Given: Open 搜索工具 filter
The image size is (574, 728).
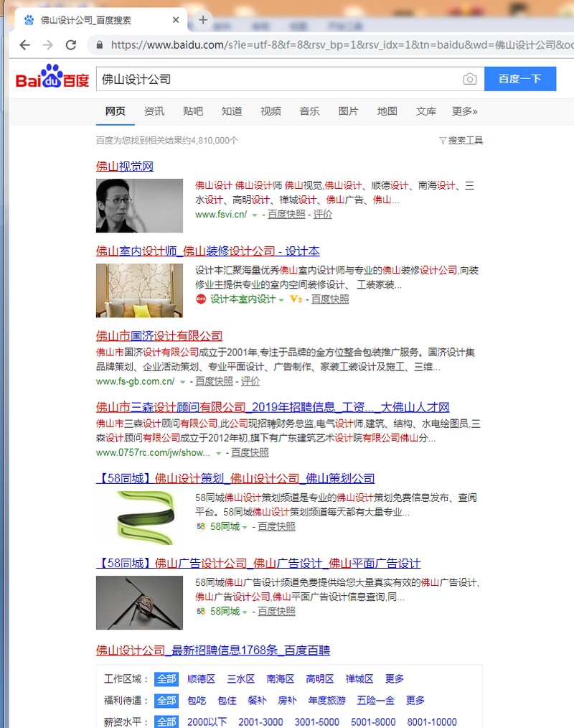Looking at the screenshot, I should click(x=461, y=140).
